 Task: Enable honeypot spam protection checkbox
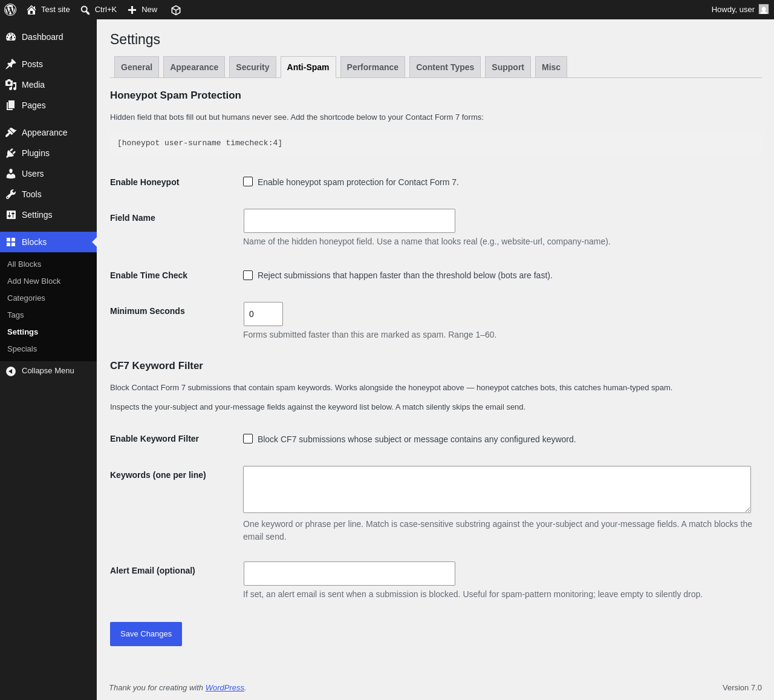coord(248,182)
